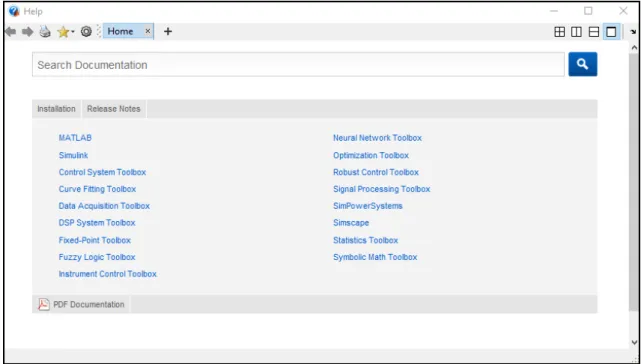The width and height of the screenshot is (641, 364).
Task: Open the Neural Network Toolbox link
Action: click(377, 138)
